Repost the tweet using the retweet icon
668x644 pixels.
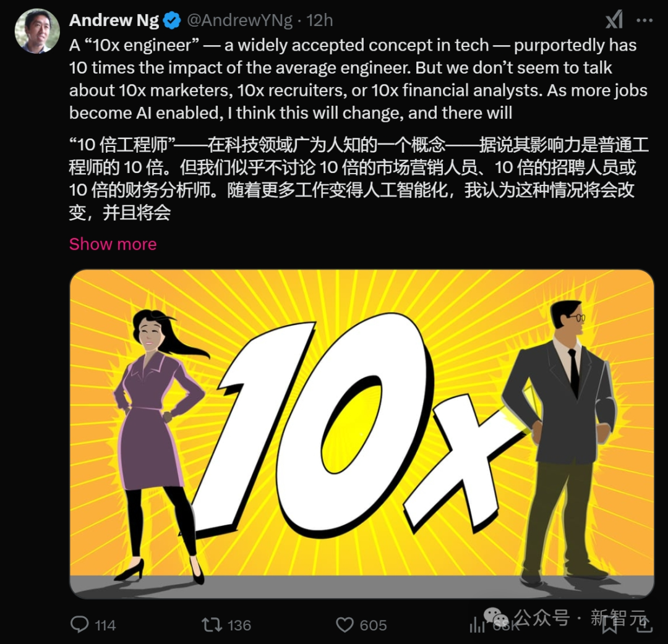tap(212, 625)
